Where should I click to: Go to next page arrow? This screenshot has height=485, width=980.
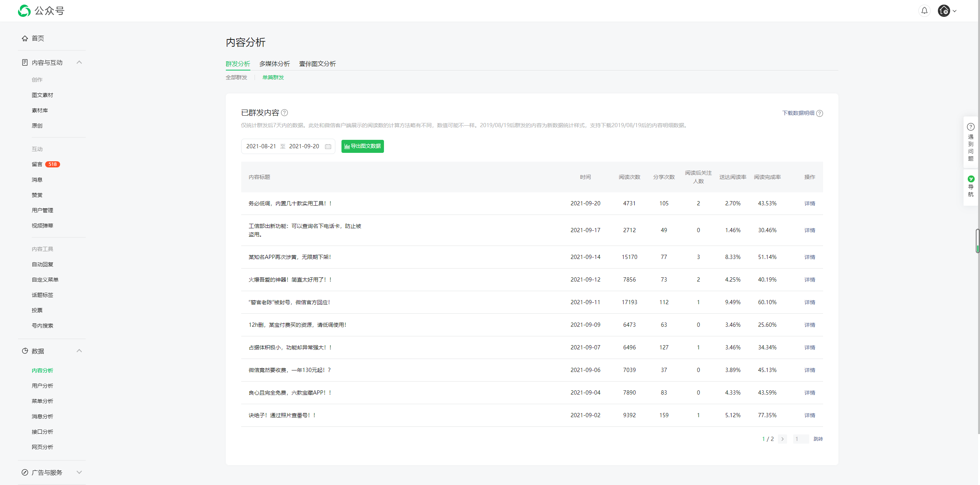click(x=782, y=439)
